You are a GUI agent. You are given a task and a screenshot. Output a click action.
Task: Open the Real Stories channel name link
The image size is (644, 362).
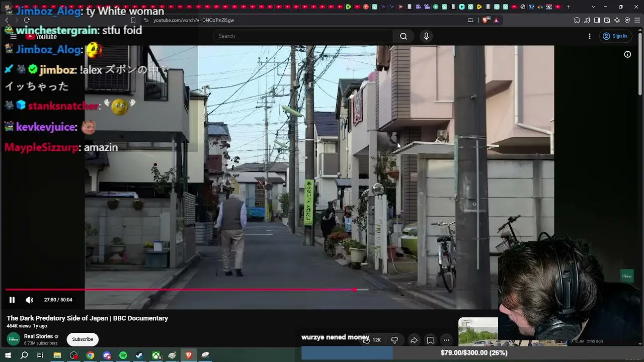tap(38, 336)
